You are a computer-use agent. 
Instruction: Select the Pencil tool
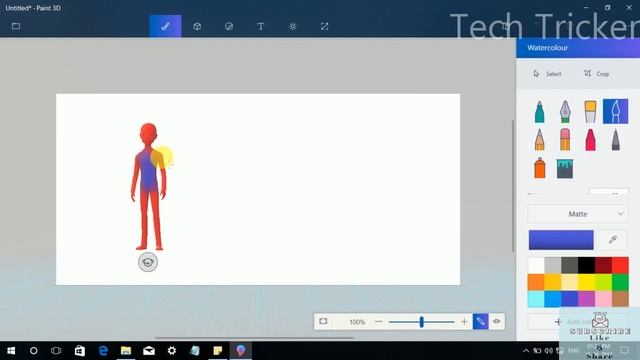pyautogui.click(x=540, y=140)
